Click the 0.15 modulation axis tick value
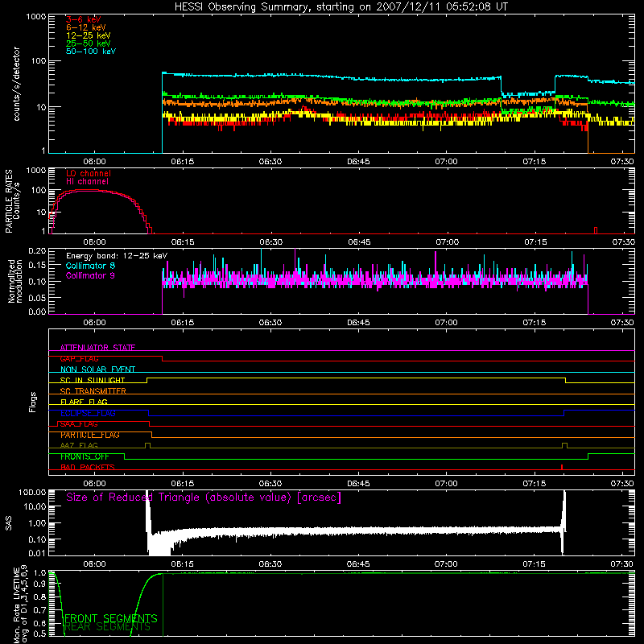This screenshot has height=644, width=644. click(x=37, y=266)
